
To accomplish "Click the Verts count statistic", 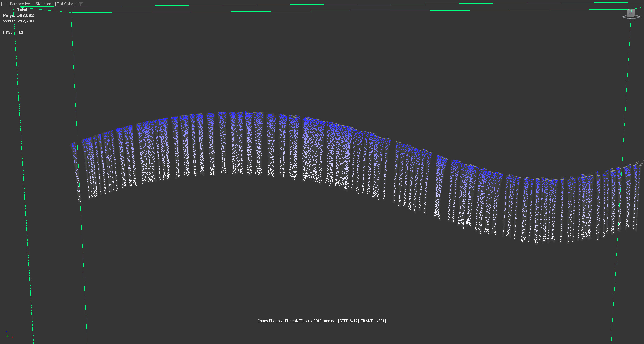I will click(25, 21).
